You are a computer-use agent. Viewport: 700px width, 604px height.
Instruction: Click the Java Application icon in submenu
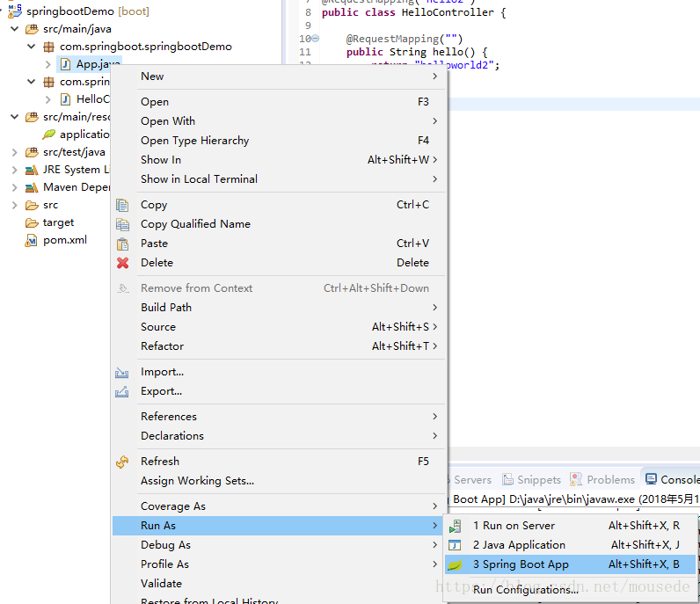pyautogui.click(x=456, y=545)
